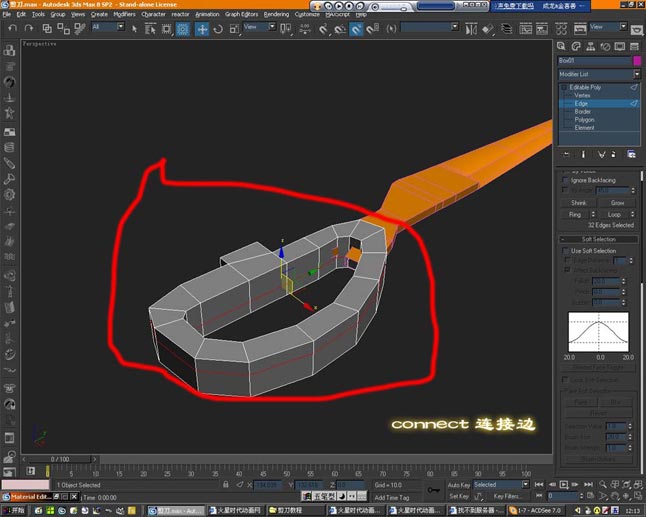Toggle Lock Soft Selection checkbox
The height and width of the screenshot is (517, 646).
(566, 379)
